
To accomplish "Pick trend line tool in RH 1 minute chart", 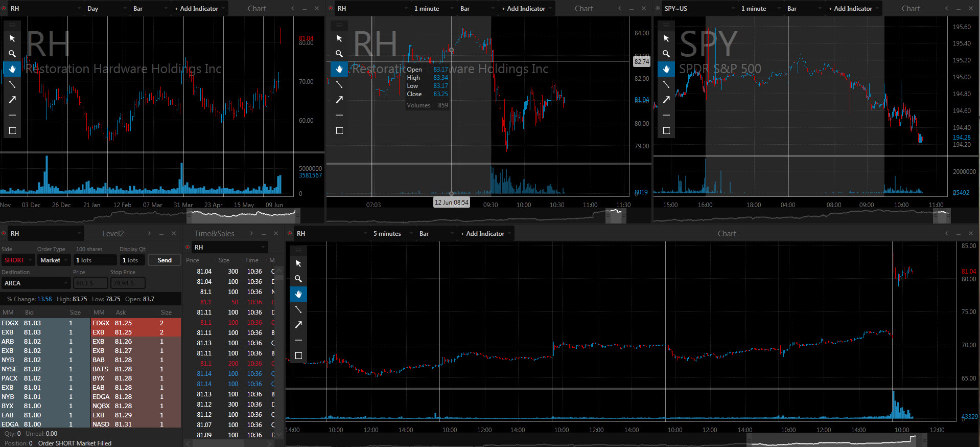I will coord(339,84).
